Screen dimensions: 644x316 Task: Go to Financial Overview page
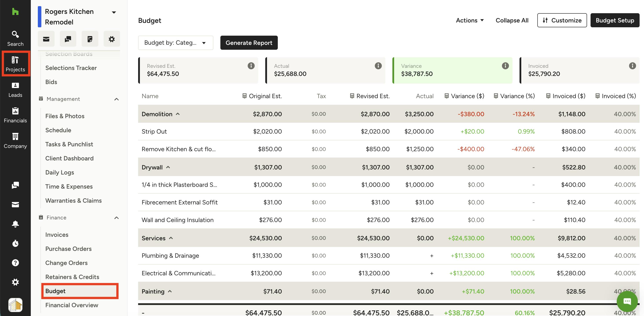pyautogui.click(x=71, y=305)
